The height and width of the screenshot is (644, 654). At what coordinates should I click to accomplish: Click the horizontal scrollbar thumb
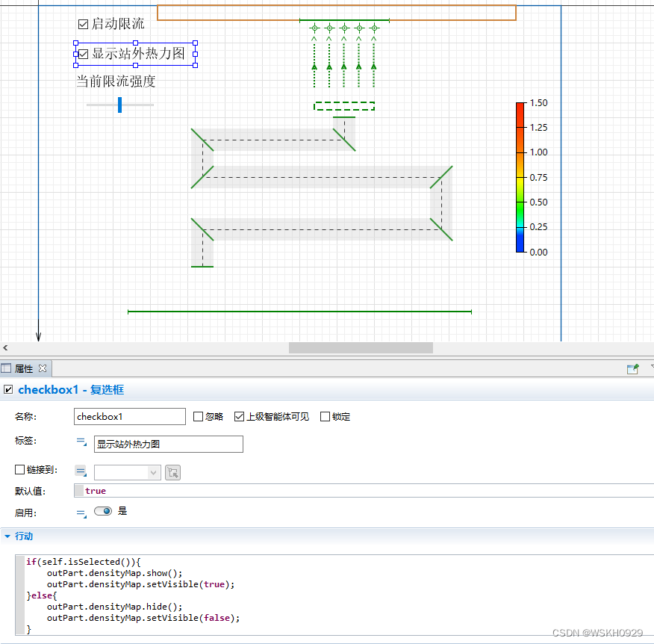click(x=361, y=347)
